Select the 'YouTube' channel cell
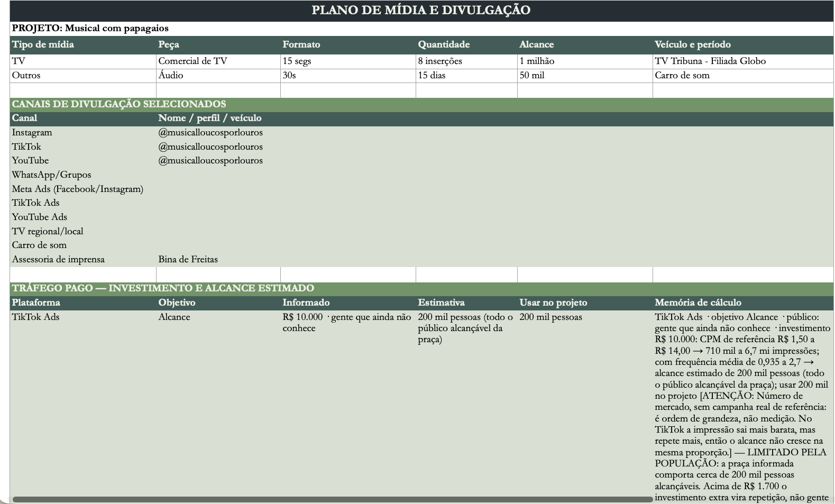The width and height of the screenshot is (835, 504). pos(83,161)
